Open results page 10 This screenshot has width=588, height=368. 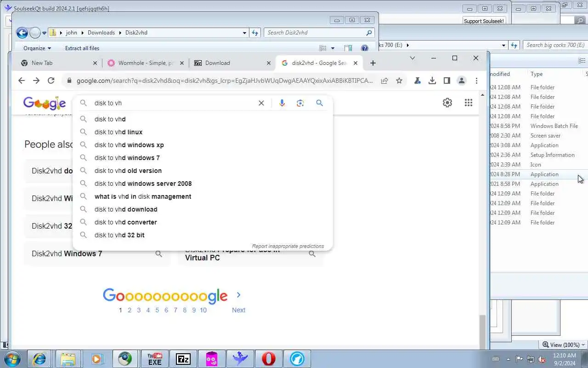(203, 310)
